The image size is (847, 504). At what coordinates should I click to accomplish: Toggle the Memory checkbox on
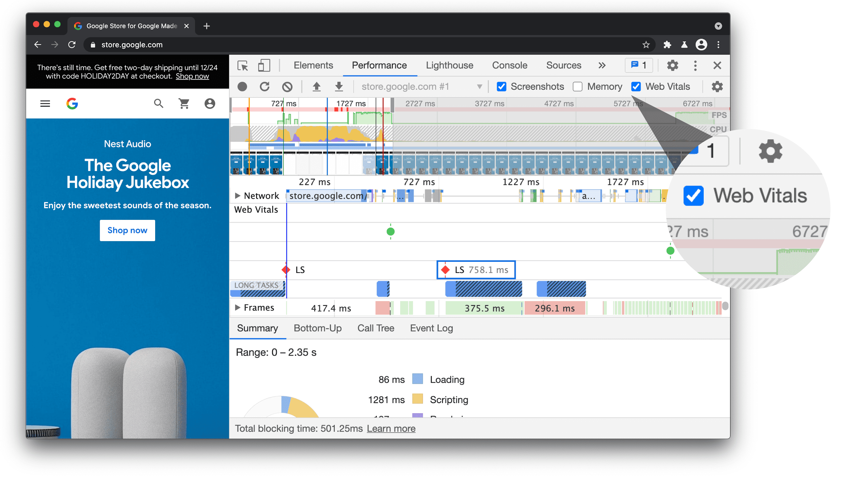click(577, 86)
